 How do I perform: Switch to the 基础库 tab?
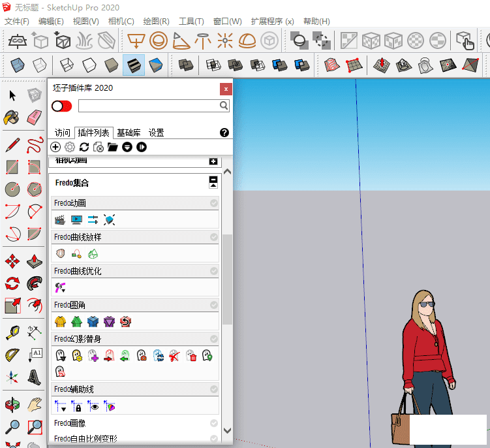click(129, 133)
